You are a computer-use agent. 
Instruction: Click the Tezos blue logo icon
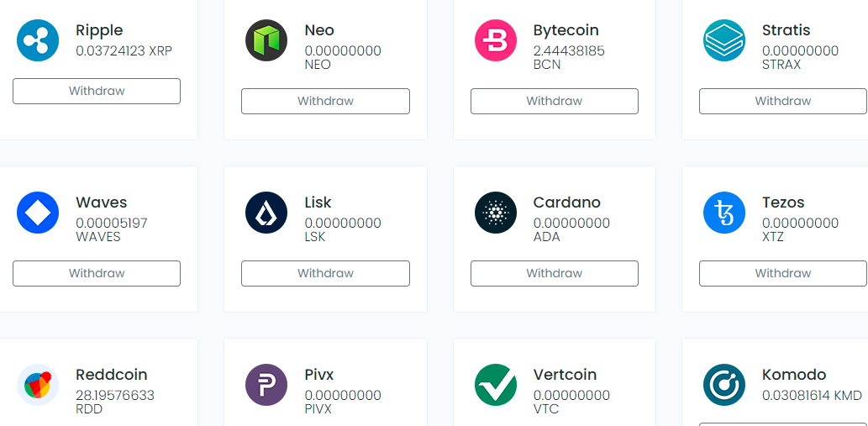[x=724, y=213]
